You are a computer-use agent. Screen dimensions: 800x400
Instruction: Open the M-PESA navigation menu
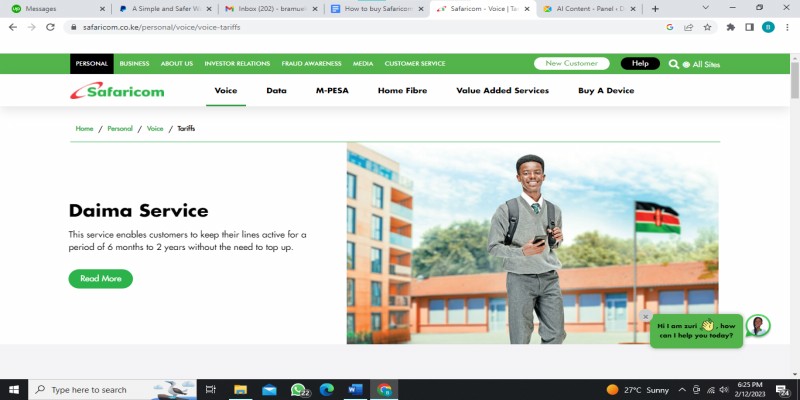[x=332, y=91]
